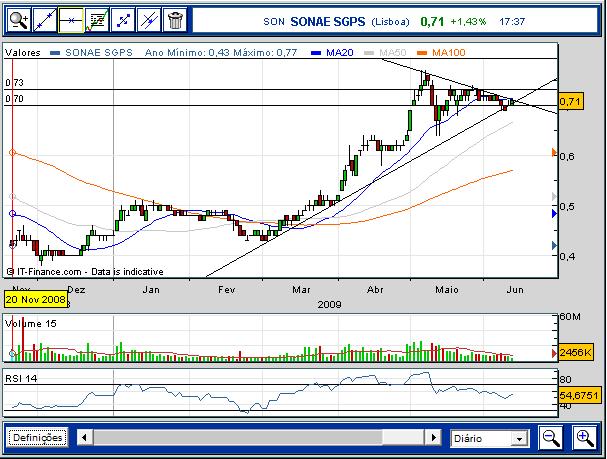Click the SONAE SGPS title in header
The height and width of the screenshot is (459, 607).
(x=328, y=22)
